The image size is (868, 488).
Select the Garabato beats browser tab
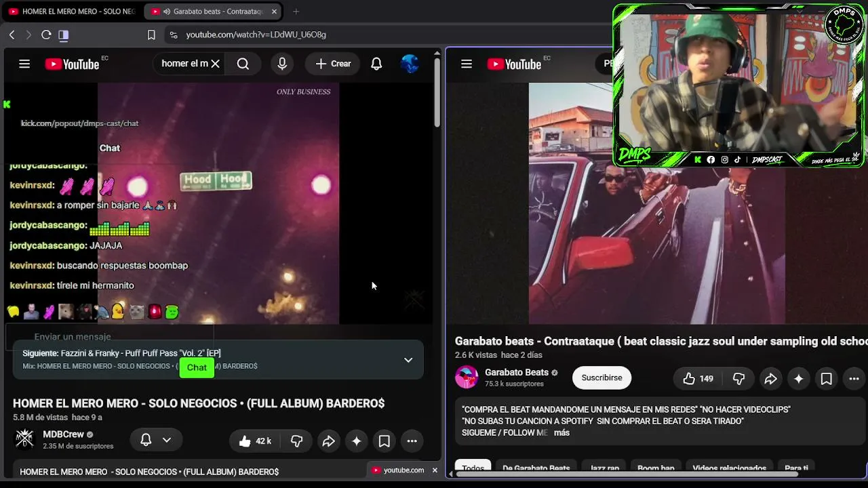point(214,12)
